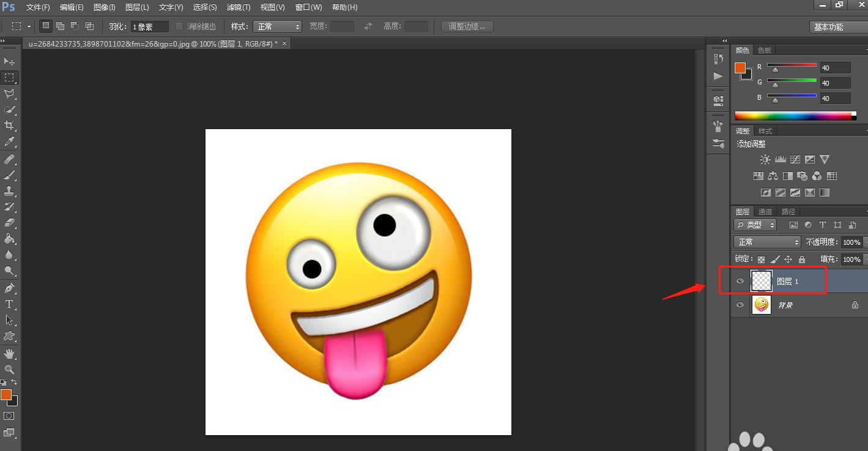
Task: Select the Pen tool
Action: (9, 288)
